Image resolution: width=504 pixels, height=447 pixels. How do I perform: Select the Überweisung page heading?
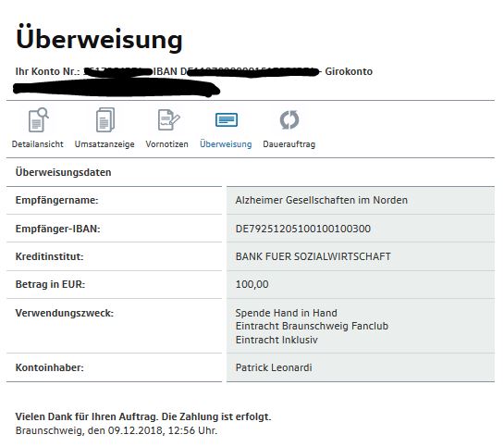[99, 39]
